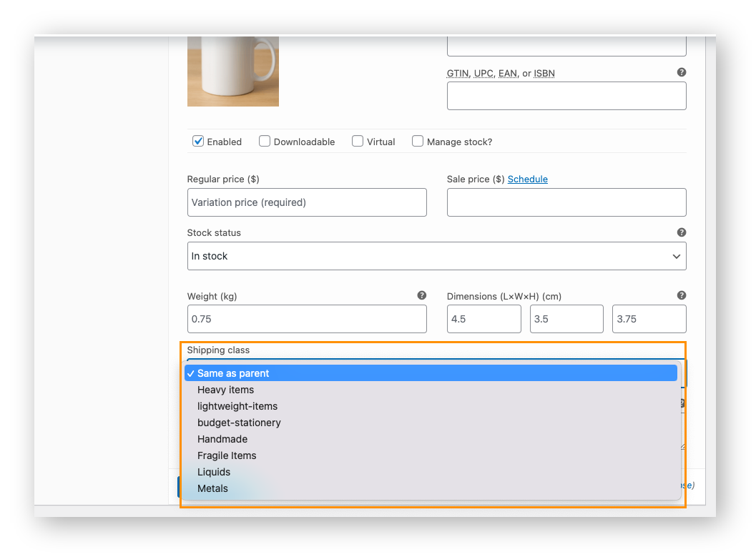
Task: Pick lightweight-items shipping class option
Action: 431,406
